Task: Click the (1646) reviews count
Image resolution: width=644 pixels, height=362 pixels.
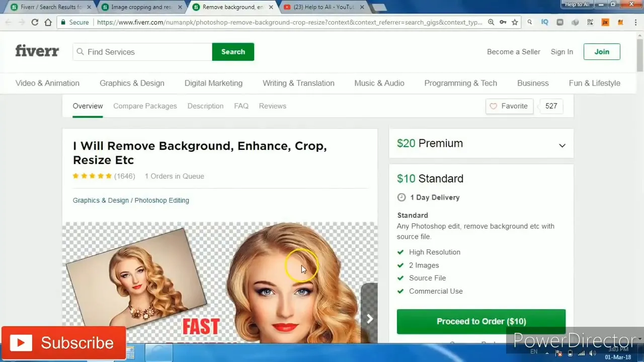Action: (124, 176)
